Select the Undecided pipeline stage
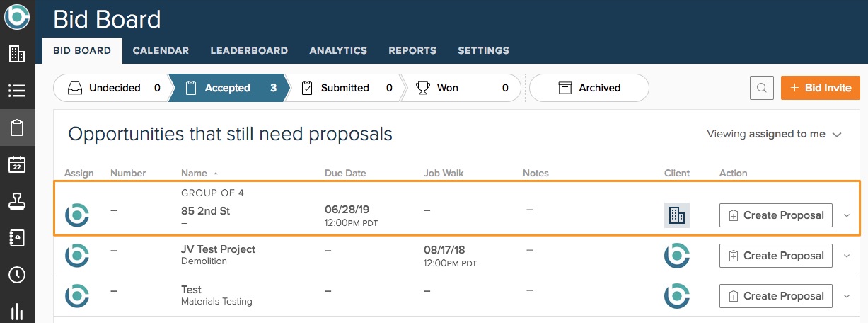Screen dimensions: 868x323 [112, 88]
